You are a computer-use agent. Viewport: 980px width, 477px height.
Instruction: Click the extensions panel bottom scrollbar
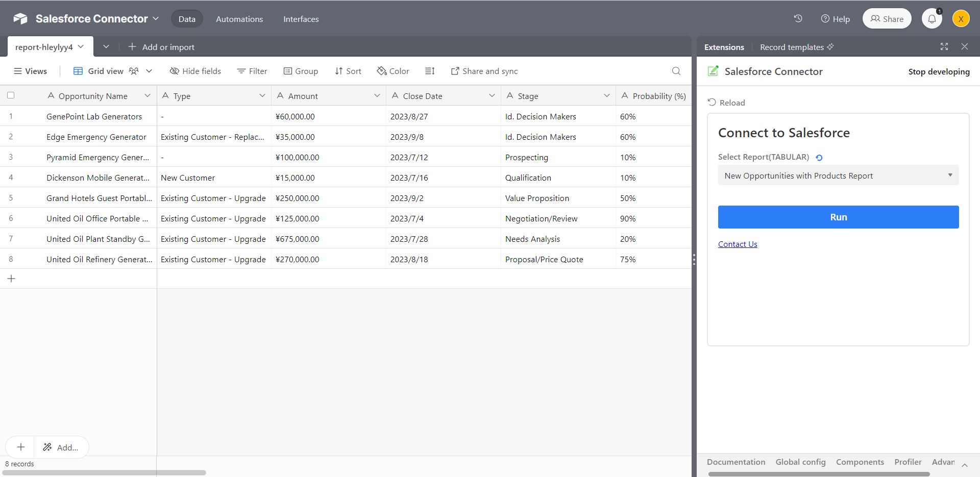(819, 473)
